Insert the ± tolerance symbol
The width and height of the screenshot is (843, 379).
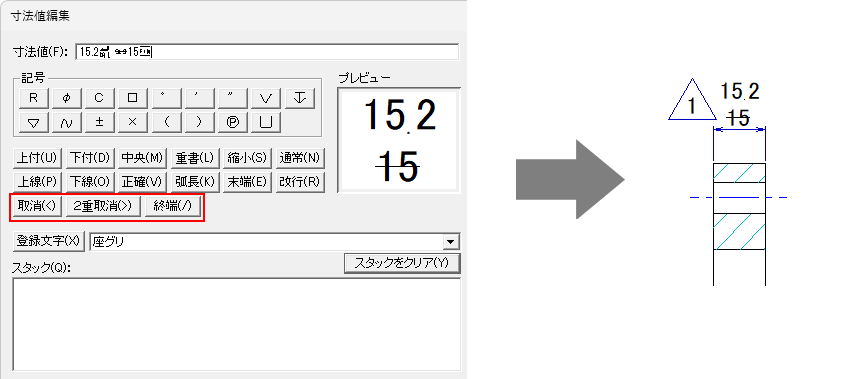pos(99,122)
